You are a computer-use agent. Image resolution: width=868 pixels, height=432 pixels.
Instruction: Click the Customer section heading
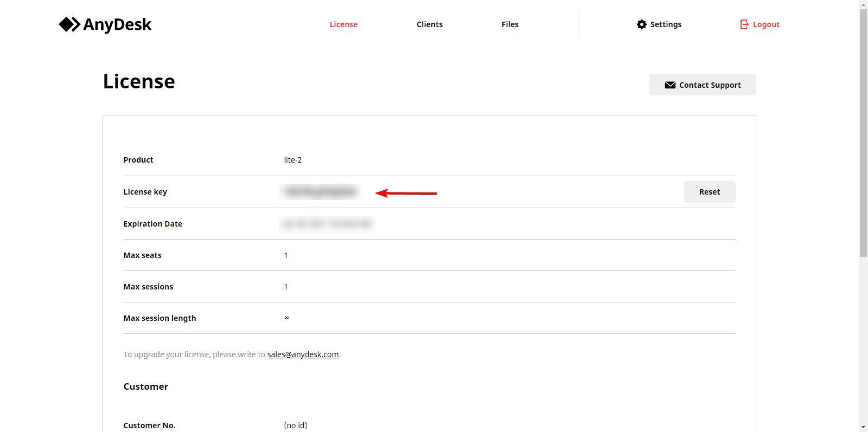click(146, 386)
